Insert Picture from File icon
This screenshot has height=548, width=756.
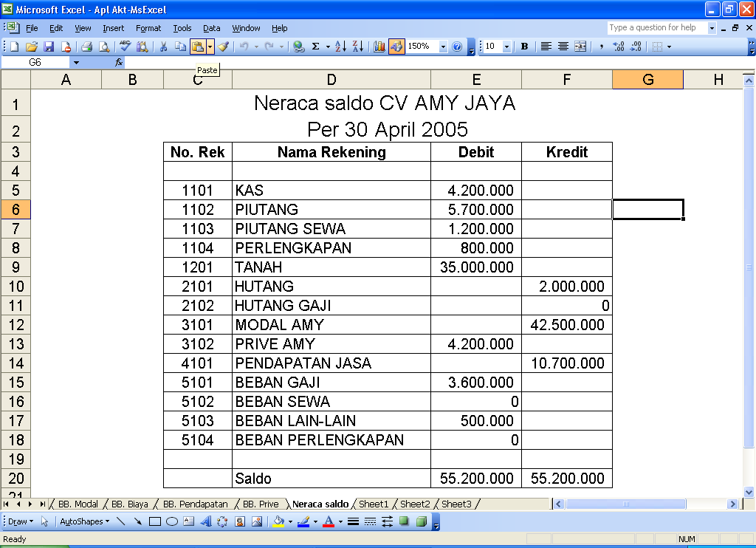[x=256, y=521]
